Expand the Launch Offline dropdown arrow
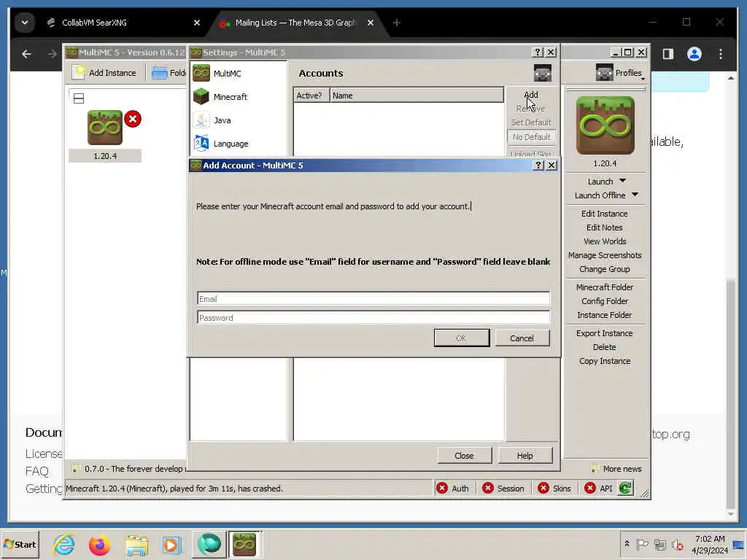The image size is (747, 560). (x=635, y=195)
